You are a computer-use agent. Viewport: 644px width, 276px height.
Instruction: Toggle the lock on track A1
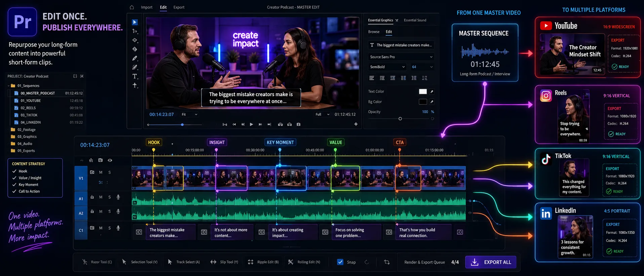tap(92, 197)
